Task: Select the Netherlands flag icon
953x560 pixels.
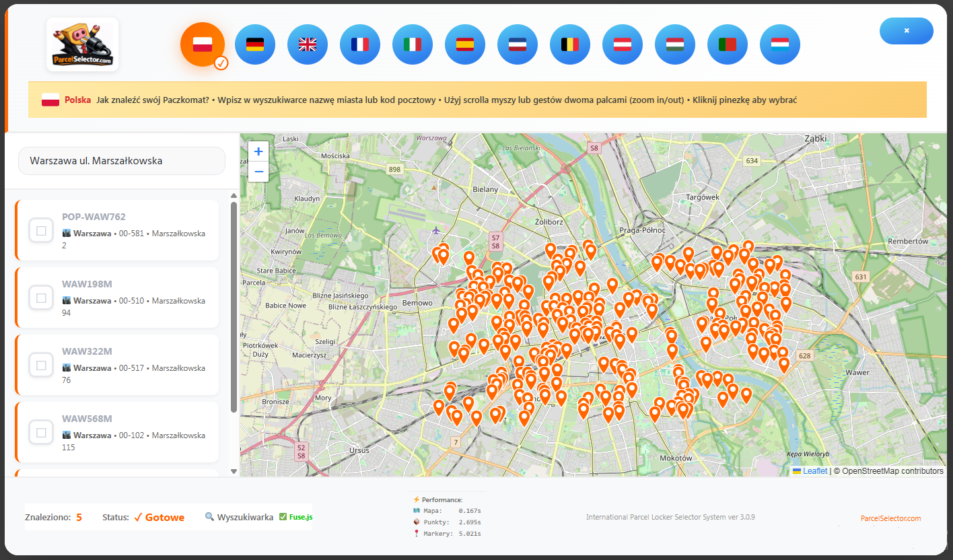Action: pyautogui.click(x=518, y=44)
